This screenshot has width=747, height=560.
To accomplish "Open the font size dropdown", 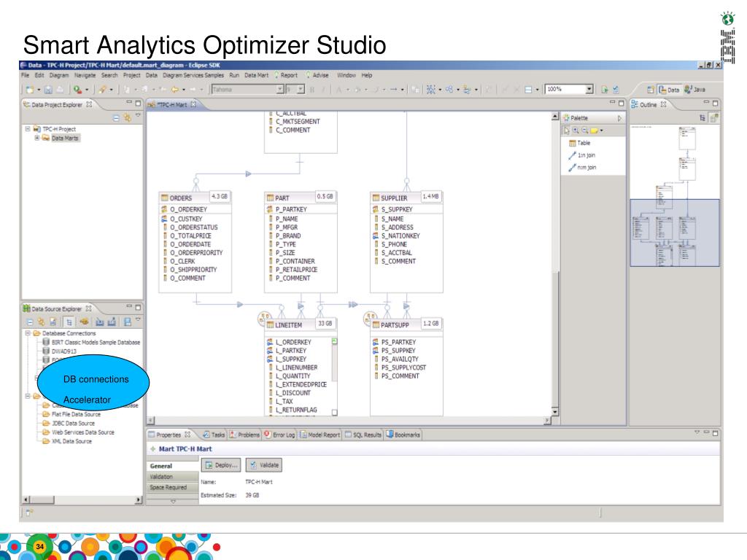I will pos(301,89).
